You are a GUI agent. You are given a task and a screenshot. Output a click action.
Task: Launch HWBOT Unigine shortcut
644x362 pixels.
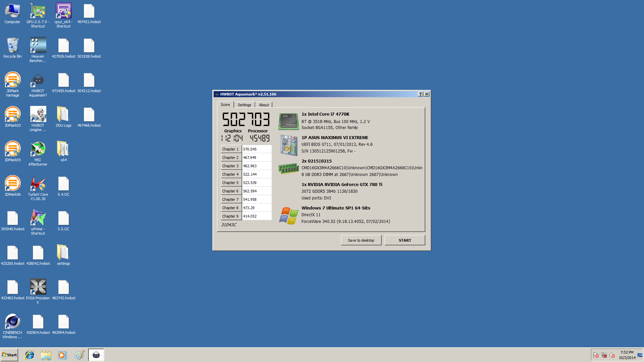click(38, 119)
